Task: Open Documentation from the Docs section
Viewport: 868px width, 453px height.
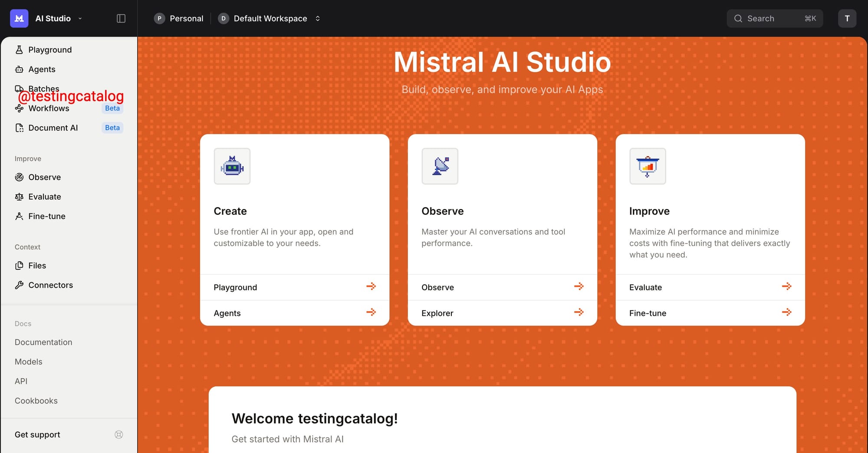Action: point(43,342)
